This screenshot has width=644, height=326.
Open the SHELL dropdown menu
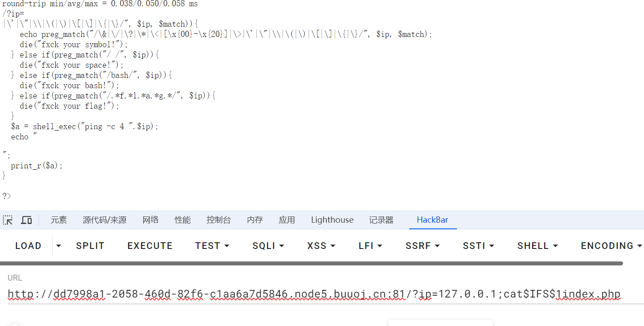(x=537, y=246)
